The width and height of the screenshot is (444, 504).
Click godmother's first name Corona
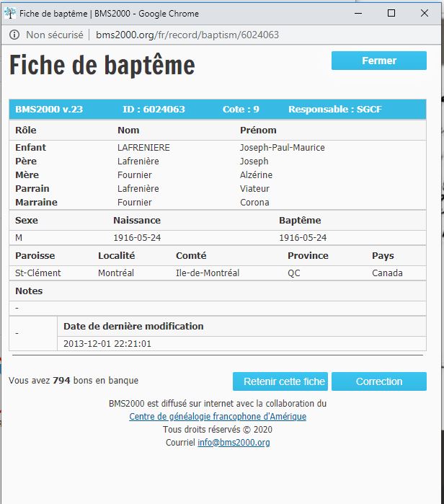(254, 203)
